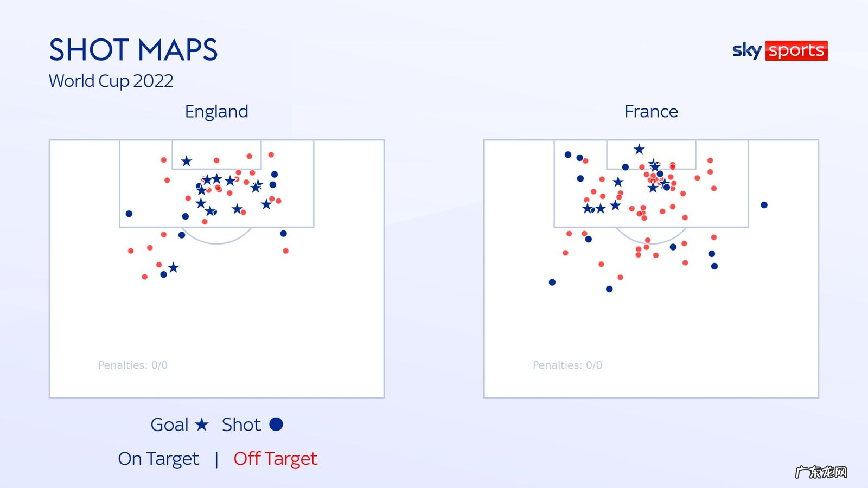This screenshot has height=488, width=868.
Task: Click the 'SHOT MAPS' heading
Action: [133, 50]
